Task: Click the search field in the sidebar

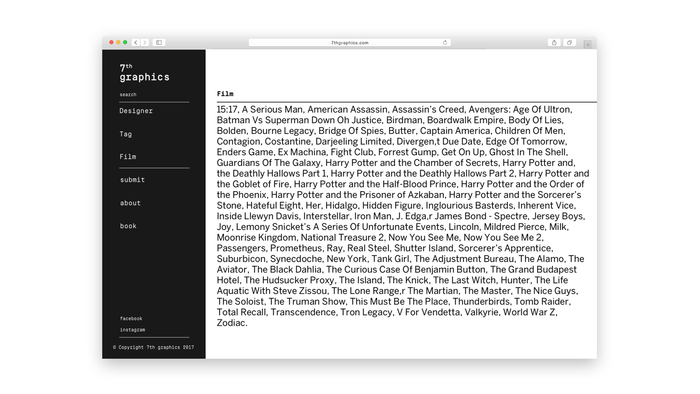Action: (154, 95)
